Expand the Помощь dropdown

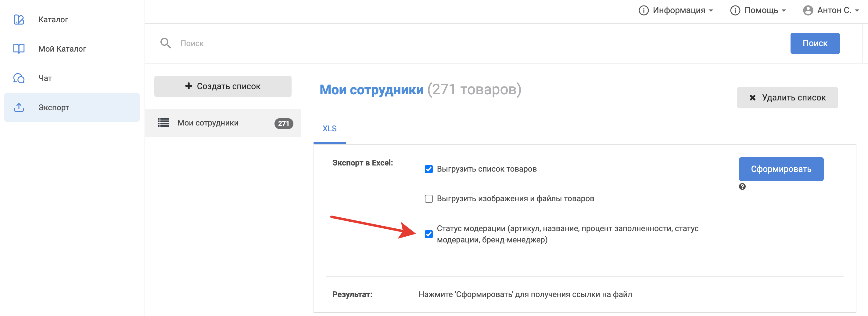click(x=758, y=10)
